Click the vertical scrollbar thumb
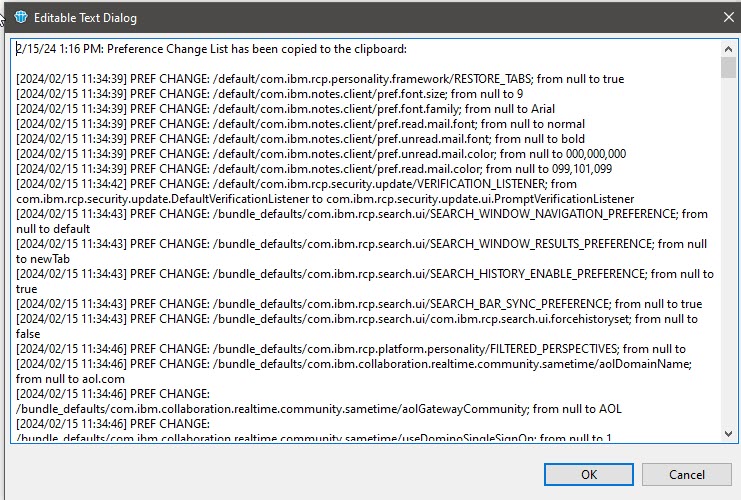This screenshot has height=500, width=741. tap(728, 67)
